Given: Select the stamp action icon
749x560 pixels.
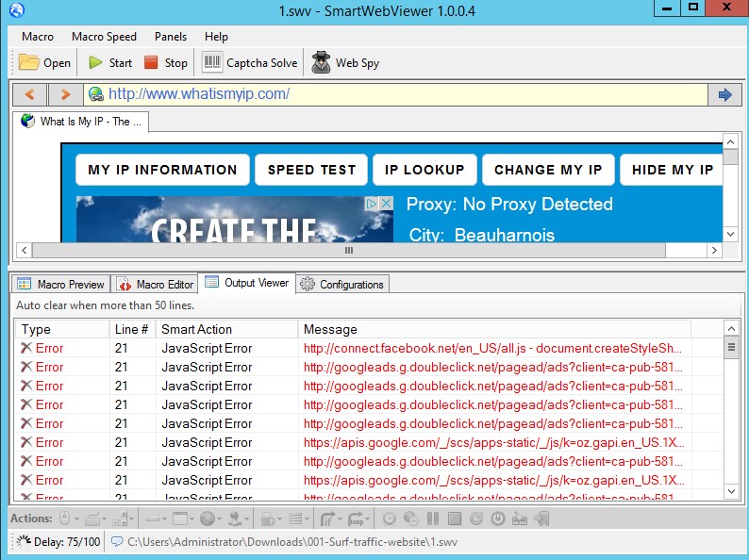Looking at the screenshot, I should tap(235, 519).
